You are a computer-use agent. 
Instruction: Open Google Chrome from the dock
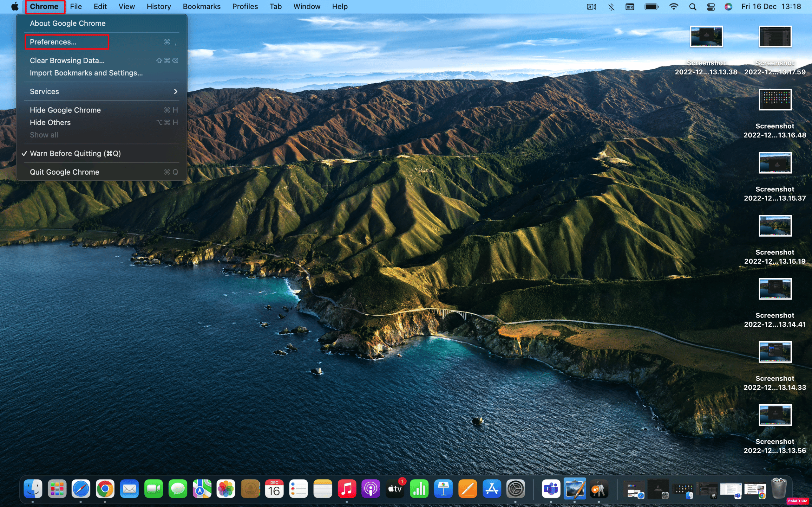tap(105, 489)
